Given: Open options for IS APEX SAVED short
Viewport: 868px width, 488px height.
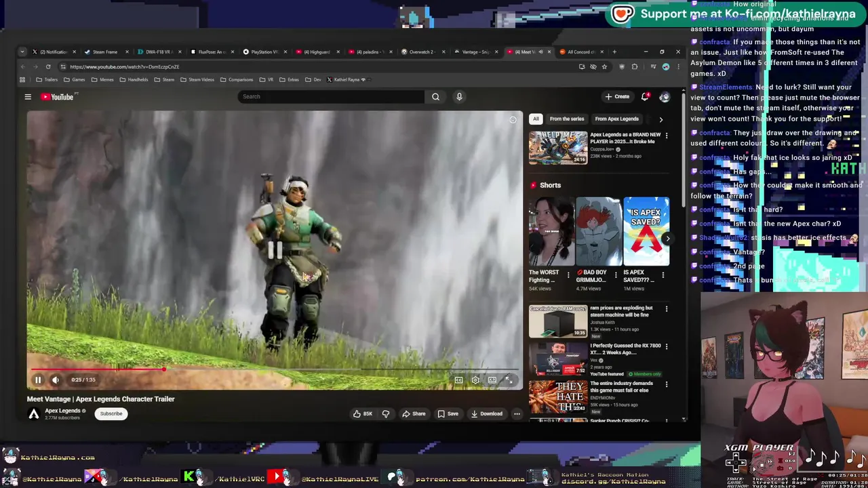Looking at the screenshot, I should (663, 275).
